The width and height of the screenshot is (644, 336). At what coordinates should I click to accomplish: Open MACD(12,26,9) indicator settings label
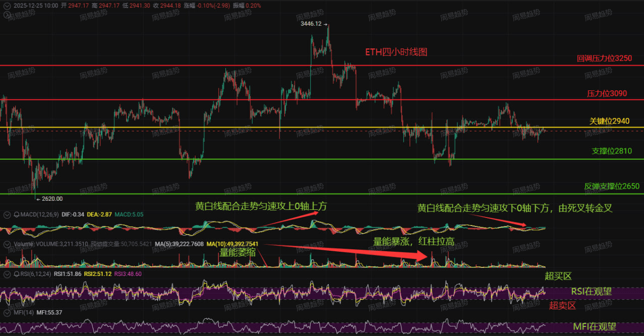point(39,214)
